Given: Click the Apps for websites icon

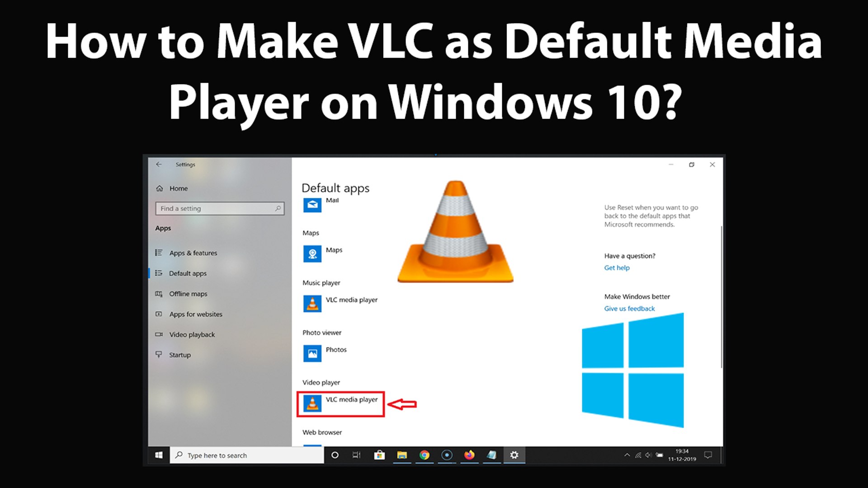Looking at the screenshot, I should tap(159, 314).
